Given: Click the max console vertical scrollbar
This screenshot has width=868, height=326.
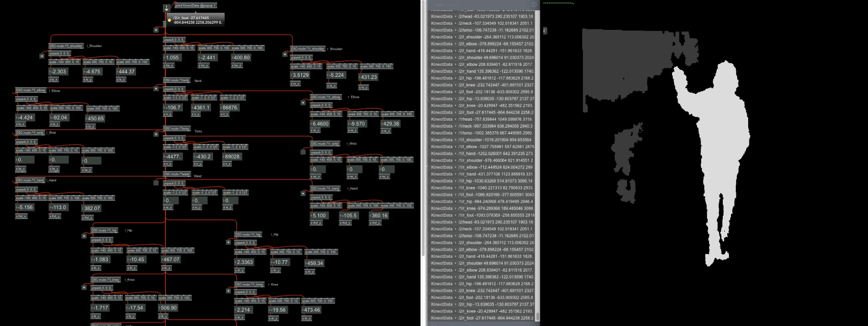Looking at the screenshot, I should coord(537,164).
